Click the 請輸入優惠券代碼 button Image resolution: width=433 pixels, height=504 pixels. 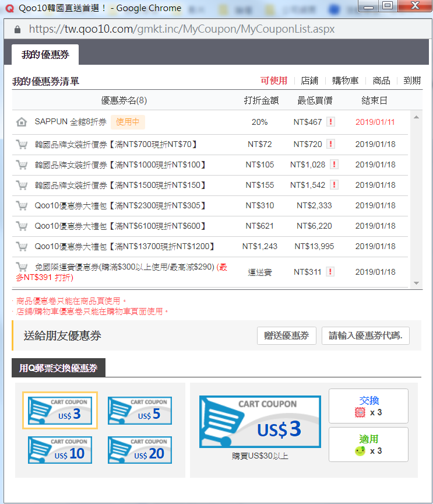tap(365, 336)
